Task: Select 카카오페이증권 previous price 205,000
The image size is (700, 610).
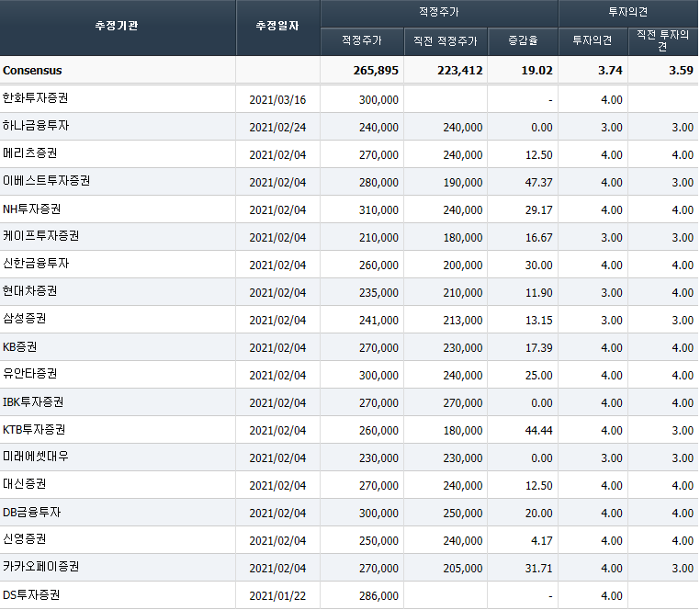Action: 463,569
